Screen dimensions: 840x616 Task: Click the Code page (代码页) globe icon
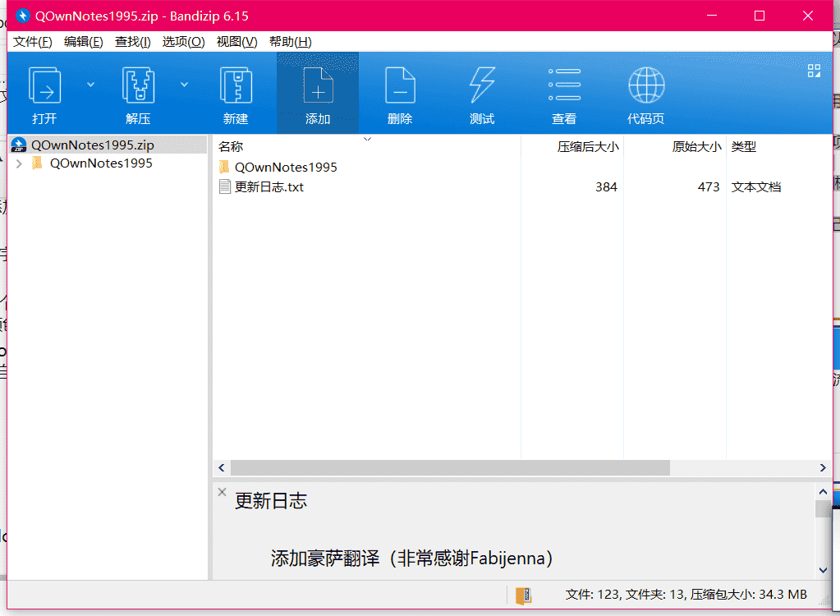(646, 85)
